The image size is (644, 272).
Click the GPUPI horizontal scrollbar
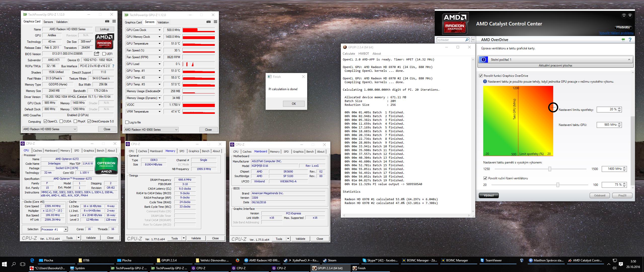click(x=406, y=215)
